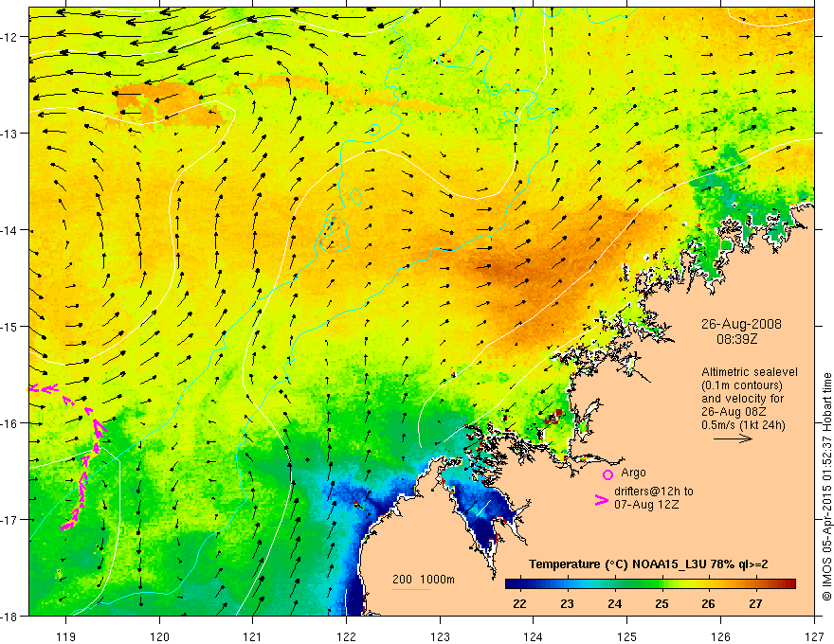This screenshot has height=644, width=834.
Task: Click the longitude axis label 127
Action: [814, 636]
